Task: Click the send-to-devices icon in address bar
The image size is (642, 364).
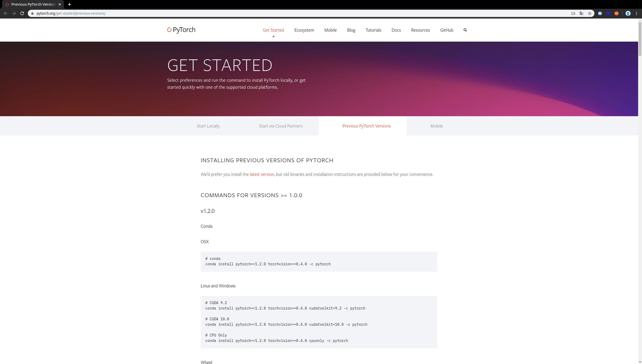Action: point(573,13)
